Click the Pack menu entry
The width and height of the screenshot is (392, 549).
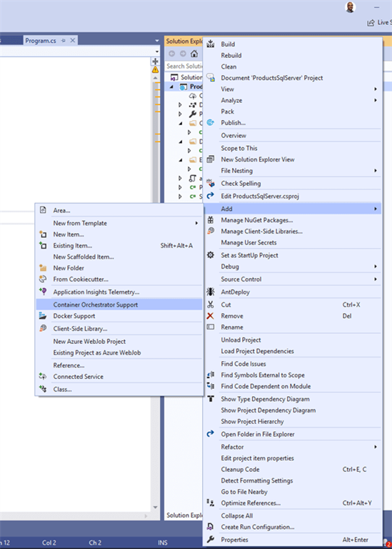pos(293,112)
